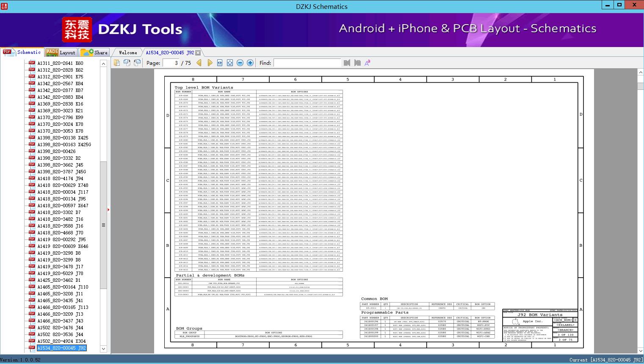Click the DZKJ app icon in the title bar
Screen dimensions: 644x364
pos(4,6)
